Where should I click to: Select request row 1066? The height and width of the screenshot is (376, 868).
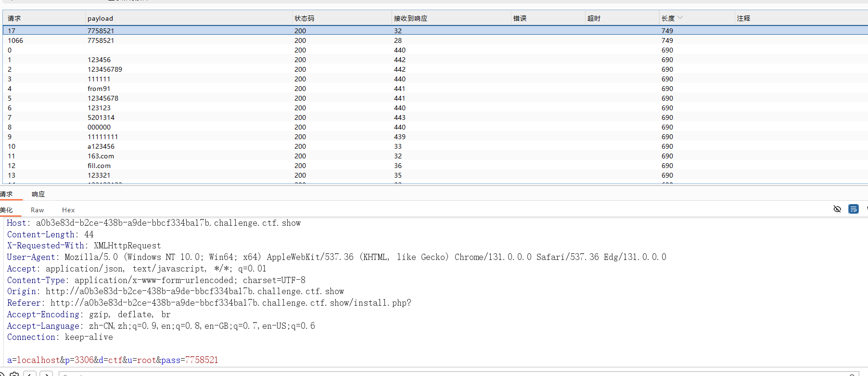[435, 40]
